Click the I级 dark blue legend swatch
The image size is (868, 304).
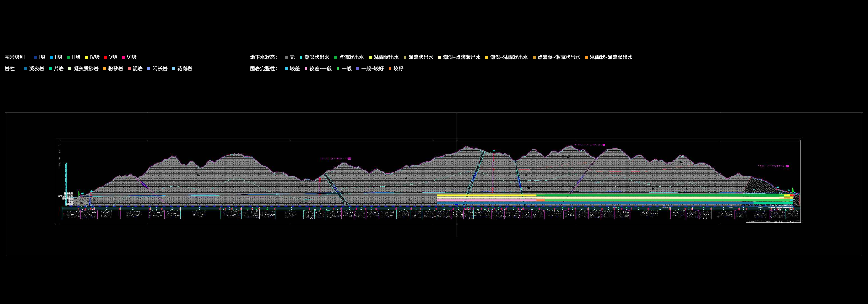(36, 58)
